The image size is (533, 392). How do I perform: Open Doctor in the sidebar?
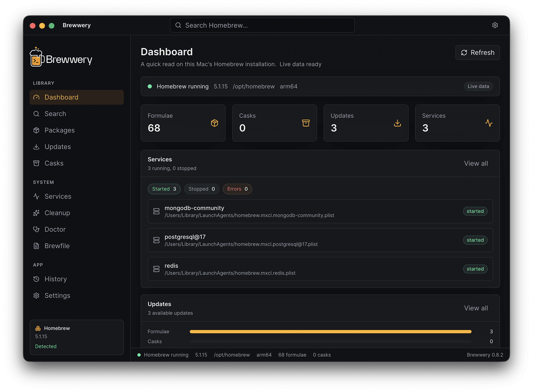(77, 229)
